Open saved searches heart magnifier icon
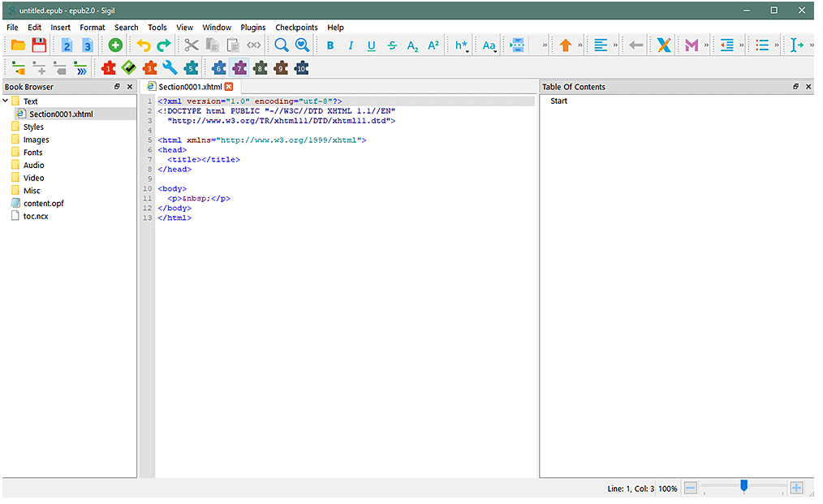Viewport: 823px width, 504px height. click(x=302, y=45)
